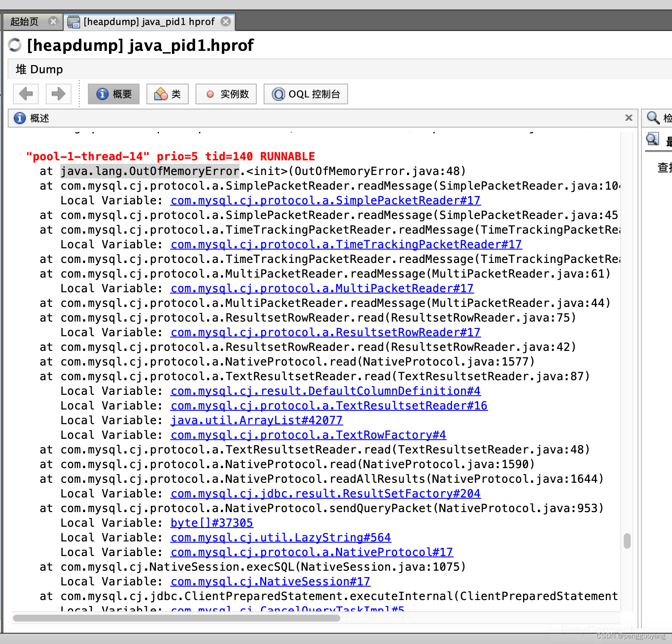Click the document search icon below 检
The height and width of the screenshot is (644, 672).
pos(652,139)
